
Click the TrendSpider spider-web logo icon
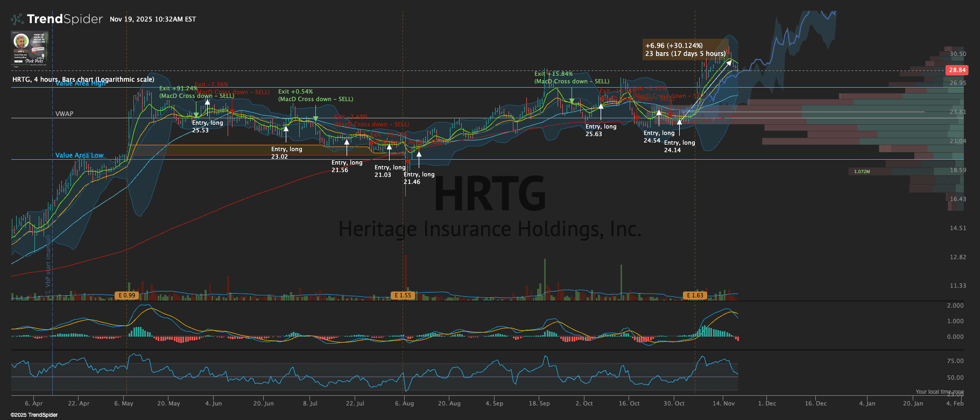click(x=17, y=19)
